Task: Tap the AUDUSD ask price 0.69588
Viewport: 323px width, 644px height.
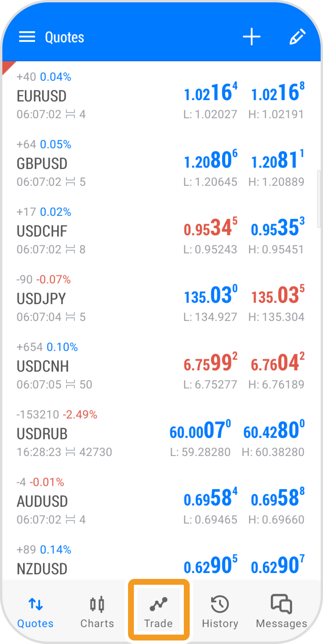Action: click(278, 498)
